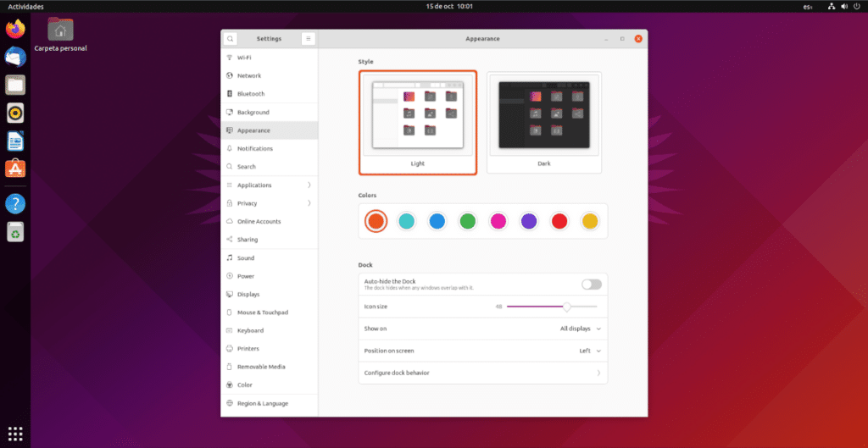This screenshot has height=448, width=868.
Task: Expand the Privacy chevron
Action: click(x=309, y=203)
